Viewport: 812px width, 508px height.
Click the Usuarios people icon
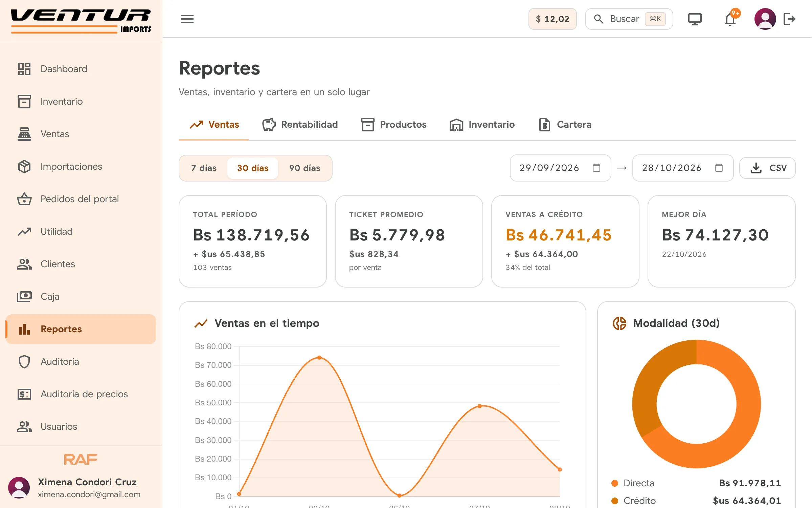click(x=24, y=427)
